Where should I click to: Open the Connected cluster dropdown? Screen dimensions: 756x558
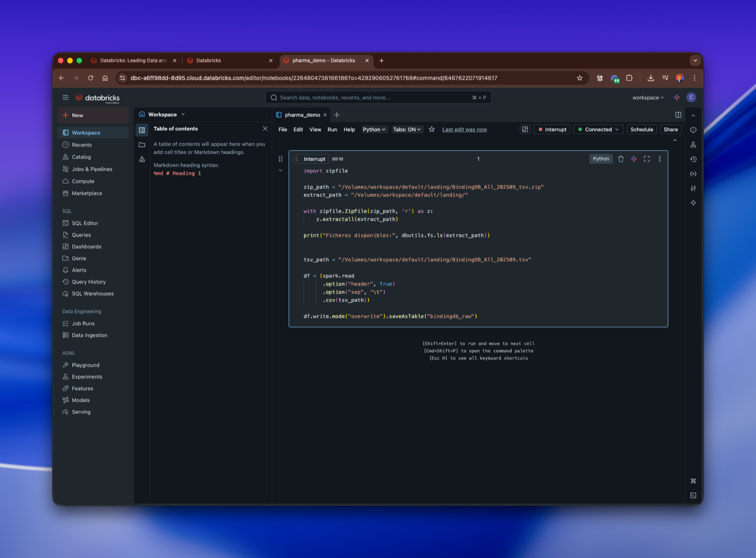click(x=598, y=129)
